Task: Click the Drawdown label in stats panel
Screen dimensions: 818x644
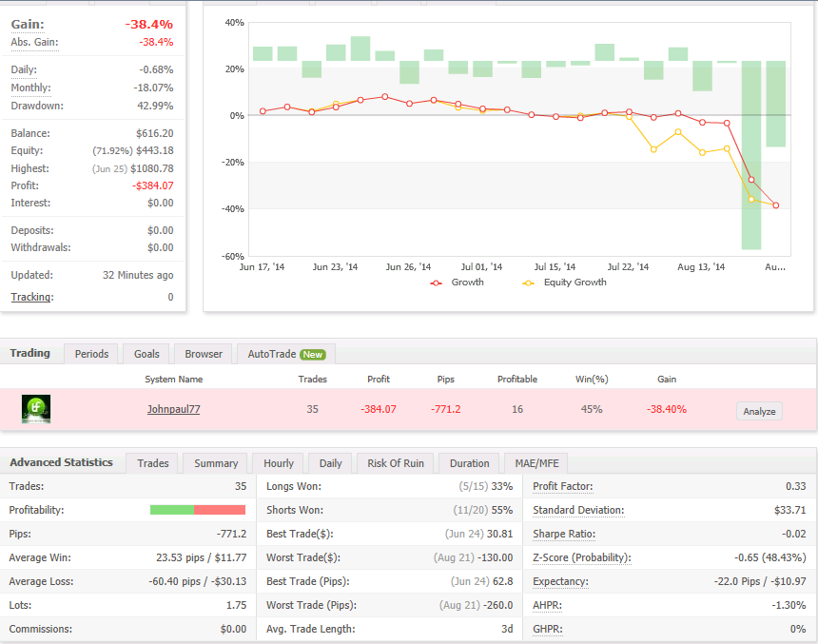Action: point(37,106)
